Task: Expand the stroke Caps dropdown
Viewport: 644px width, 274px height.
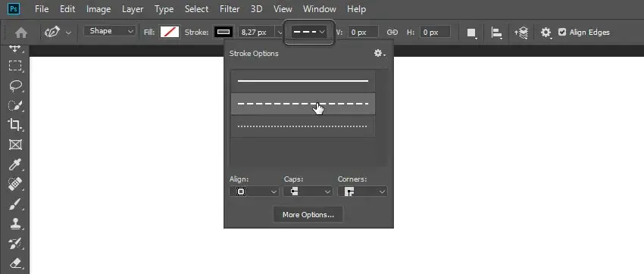Action: pyautogui.click(x=308, y=191)
